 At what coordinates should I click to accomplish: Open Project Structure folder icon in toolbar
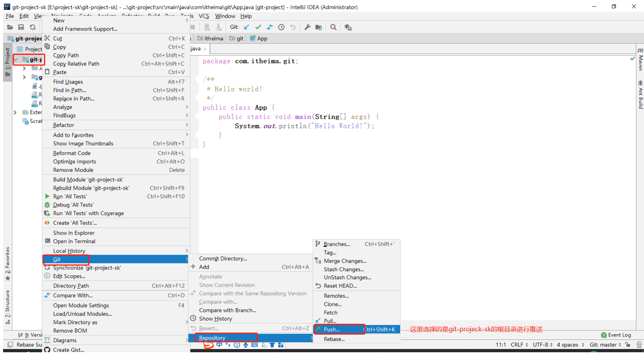coord(319,27)
